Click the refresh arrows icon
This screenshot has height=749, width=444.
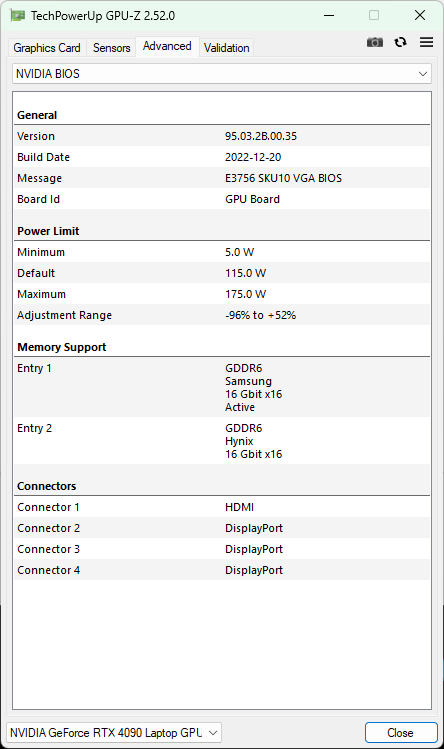coord(401,42)
